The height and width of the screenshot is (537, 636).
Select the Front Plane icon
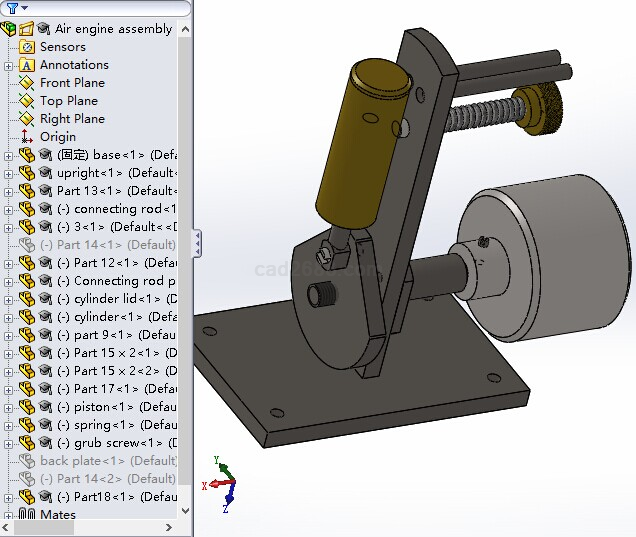(27, 83)
